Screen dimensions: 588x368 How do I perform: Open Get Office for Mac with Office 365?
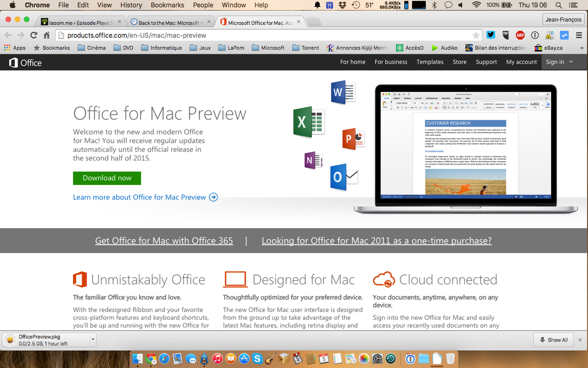coord(164,241)
